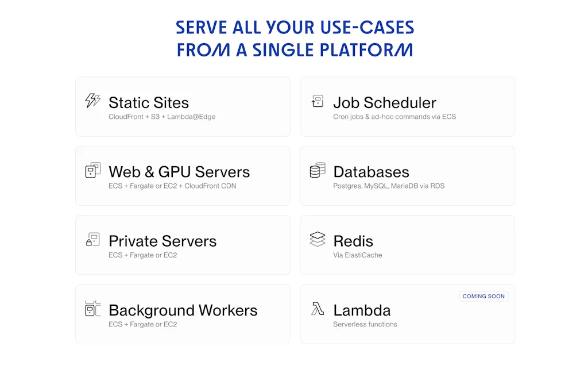
Task: Click the Background Workers icon
Action: click(x=92, y=309)
